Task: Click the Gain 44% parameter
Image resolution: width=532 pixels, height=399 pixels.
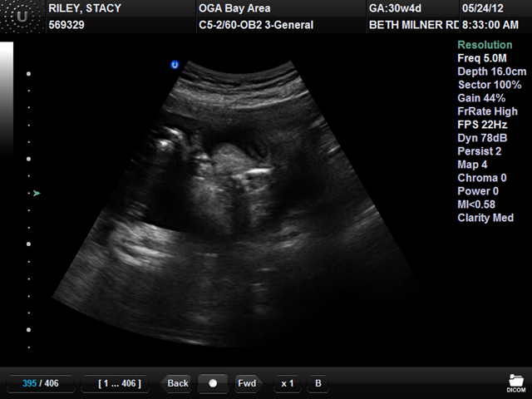Action: 481,98
